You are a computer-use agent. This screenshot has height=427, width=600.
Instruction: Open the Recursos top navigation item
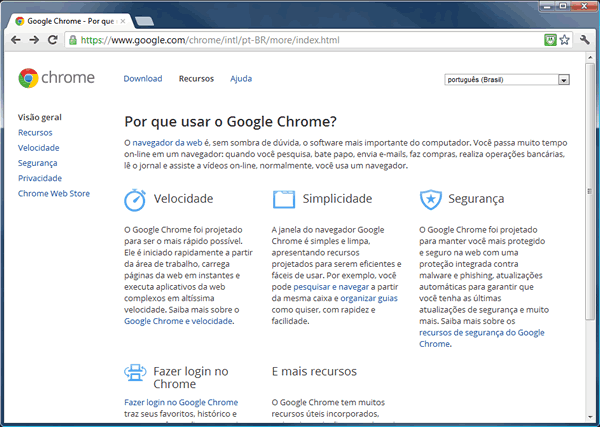[x=196, y=78]
